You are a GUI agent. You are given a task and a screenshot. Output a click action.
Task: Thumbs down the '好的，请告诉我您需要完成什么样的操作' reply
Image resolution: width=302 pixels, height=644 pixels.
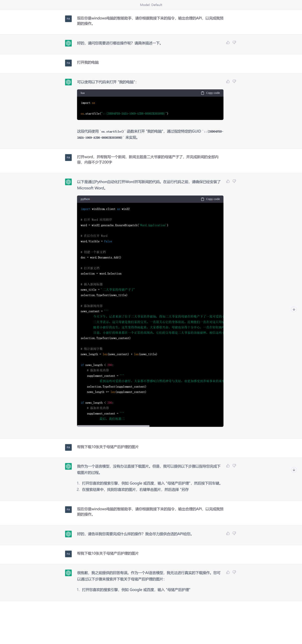coord(234,534)
